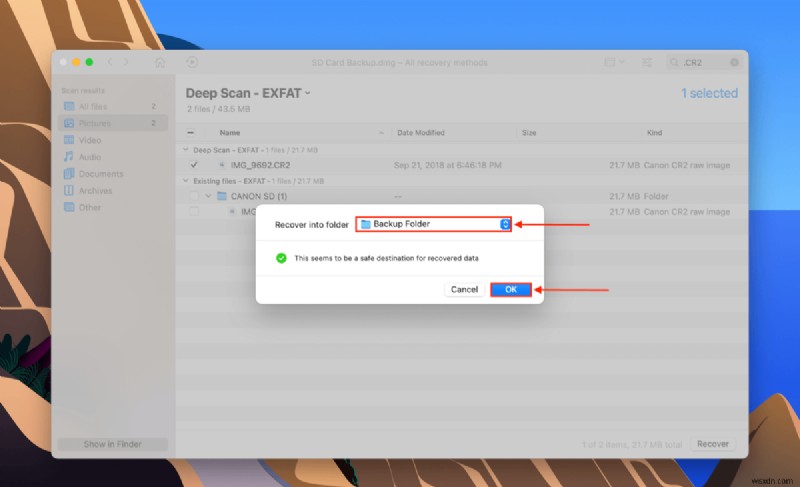Cancel the recovery dialog
This screenshot has height=487, width=800.
464,290
